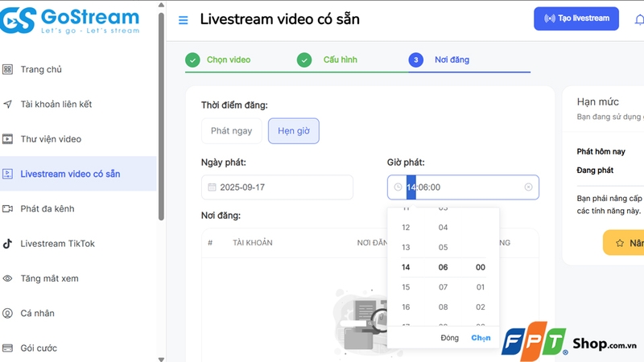Click the step 3 circle for Nơi đăng
Viewport: 644px width, 362px height.
(416, 60)
